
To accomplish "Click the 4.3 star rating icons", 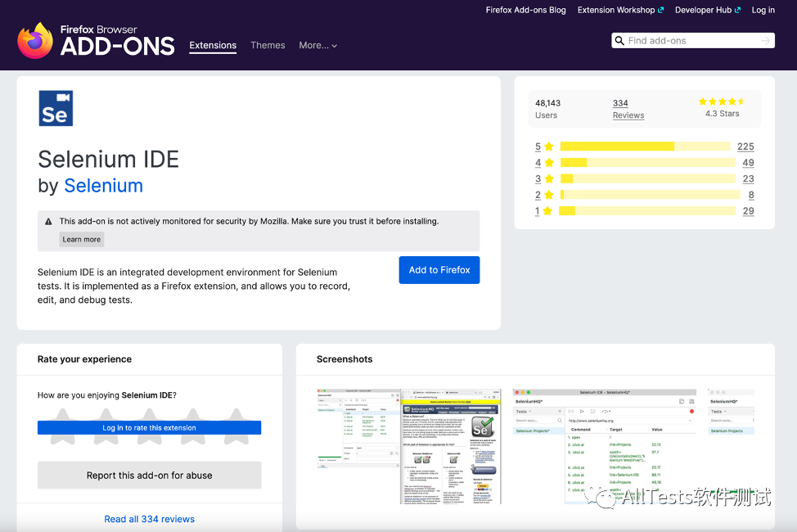I will (x=722, y=101).
